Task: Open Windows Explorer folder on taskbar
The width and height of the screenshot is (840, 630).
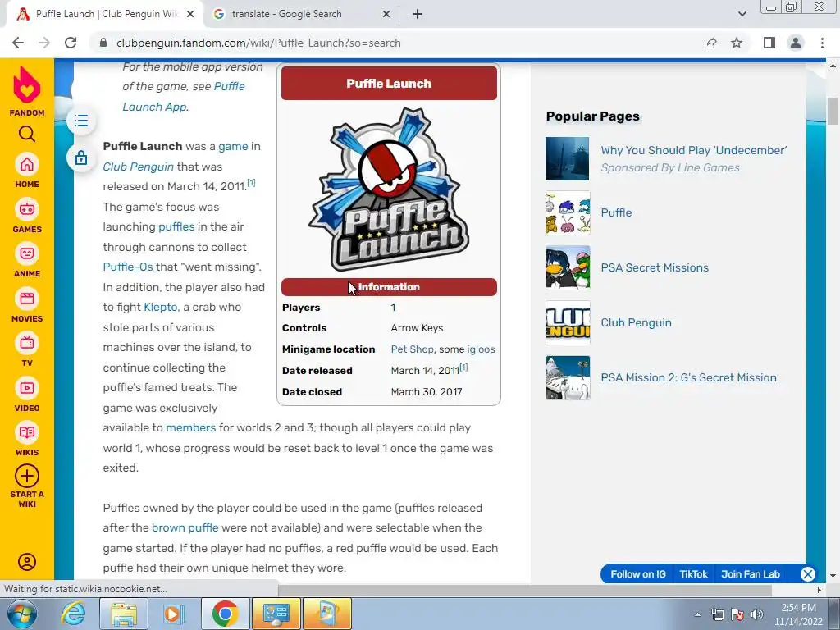Action: click(124, 614)
